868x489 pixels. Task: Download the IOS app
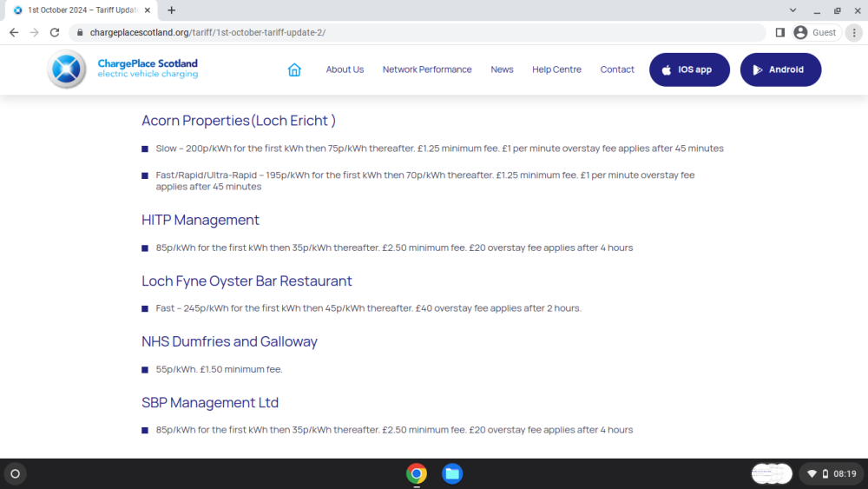pyautogui.click(x=689, y=69)
